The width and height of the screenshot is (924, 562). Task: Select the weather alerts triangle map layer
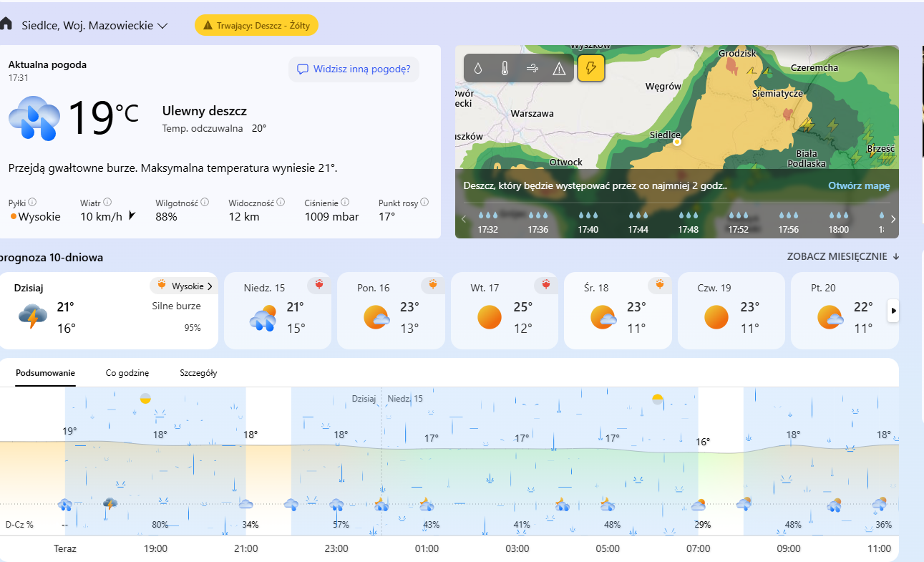(560, 68)
